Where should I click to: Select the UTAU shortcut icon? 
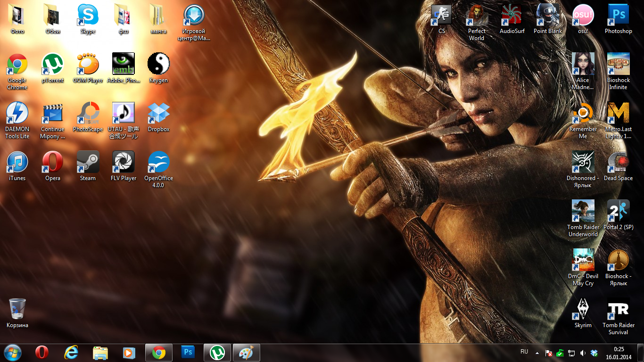coord(123,120)
